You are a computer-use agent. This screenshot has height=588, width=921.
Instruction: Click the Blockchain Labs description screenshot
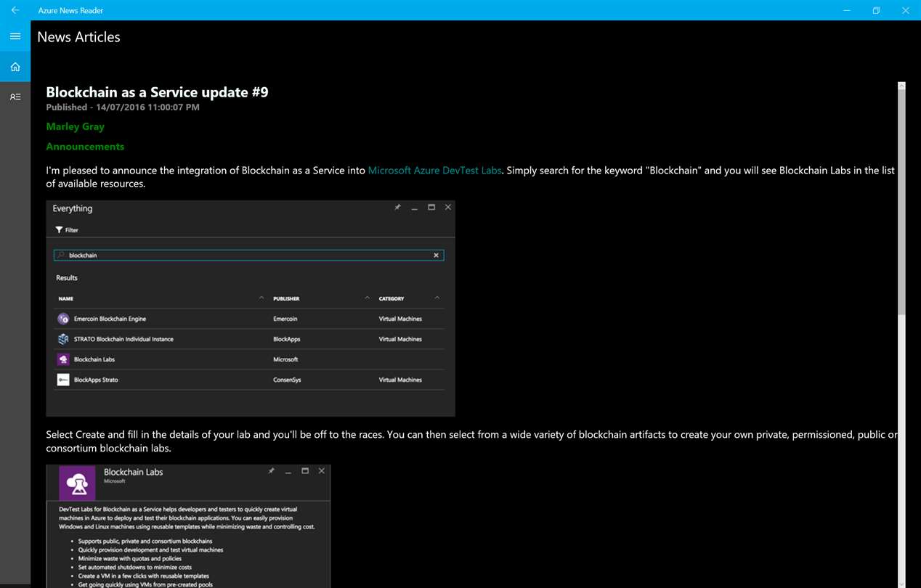pyautogui.click(x=188, y=526)
